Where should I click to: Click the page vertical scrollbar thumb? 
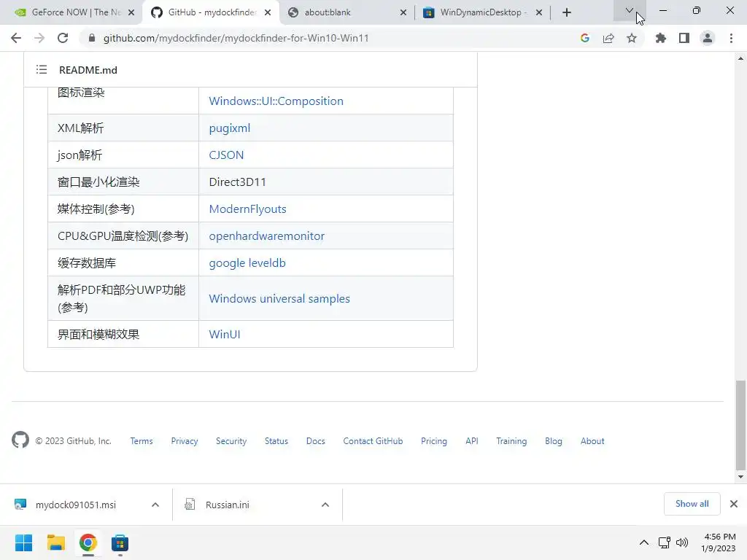[x=740, y=425]
